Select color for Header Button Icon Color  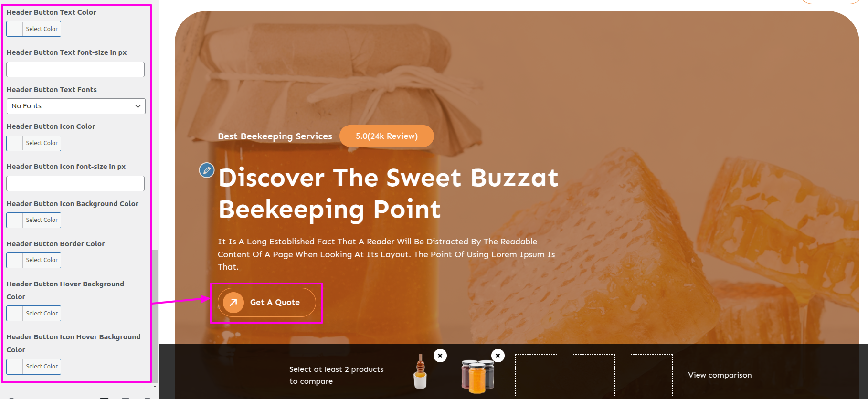coord(34,143)
